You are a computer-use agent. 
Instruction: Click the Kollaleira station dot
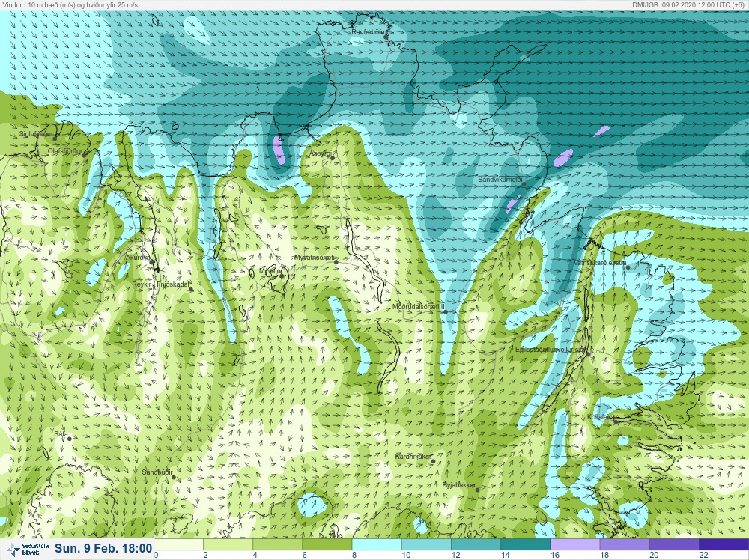click(x=616, y=421)
